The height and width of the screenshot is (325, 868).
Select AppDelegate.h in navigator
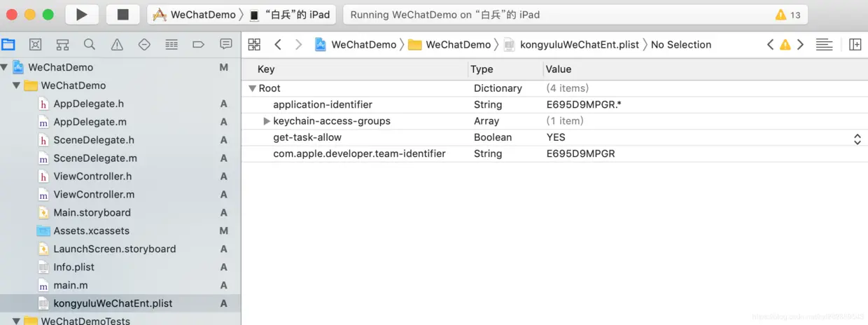coord(88,104)
